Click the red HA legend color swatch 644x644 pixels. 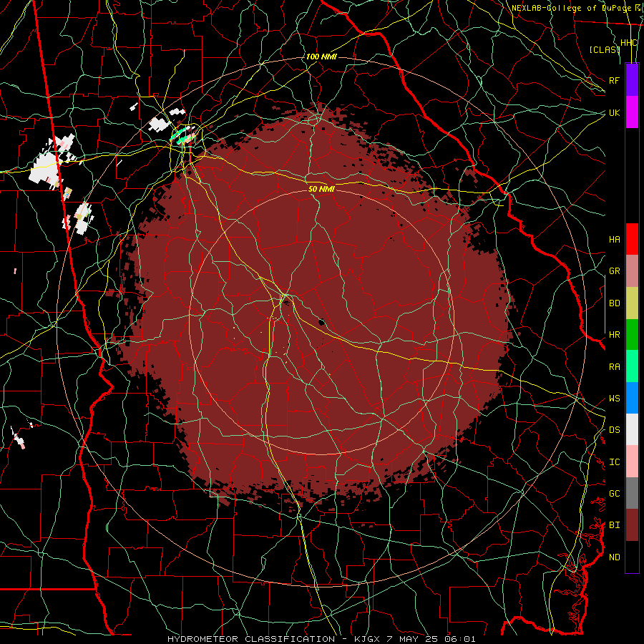pos(632,239)
